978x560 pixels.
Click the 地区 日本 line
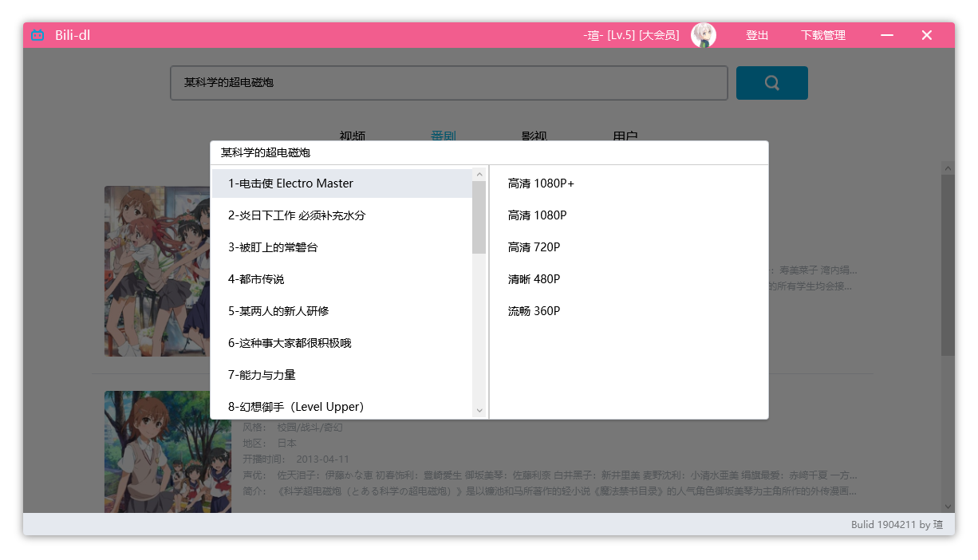click(270, 443)
